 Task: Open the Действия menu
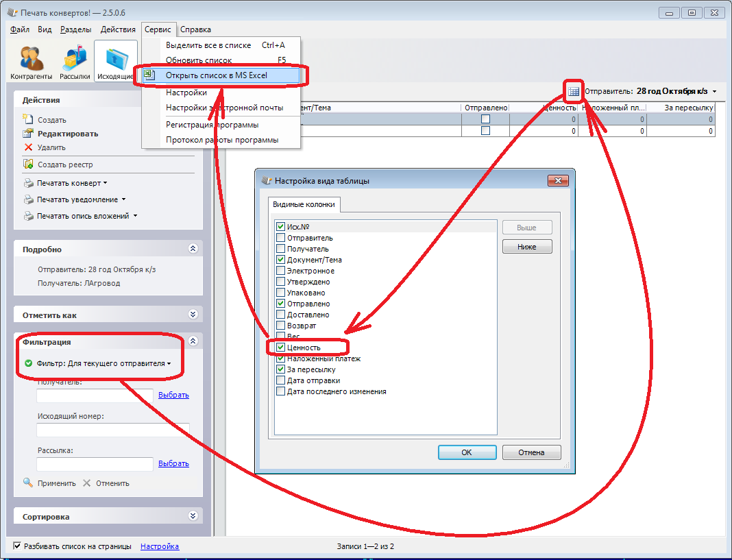118,29
